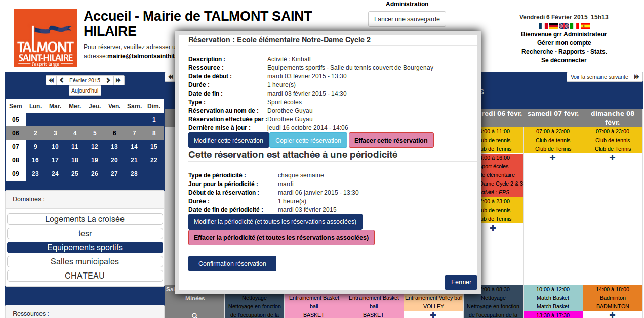Advance to next month in mini calendar
The width and height of the screenshot is (644, 318).
coord(108,80)
